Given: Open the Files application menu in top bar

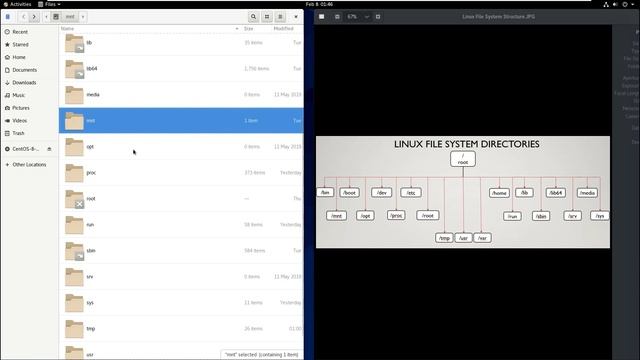Looking at the screenshot, I should tap(49, 4).
